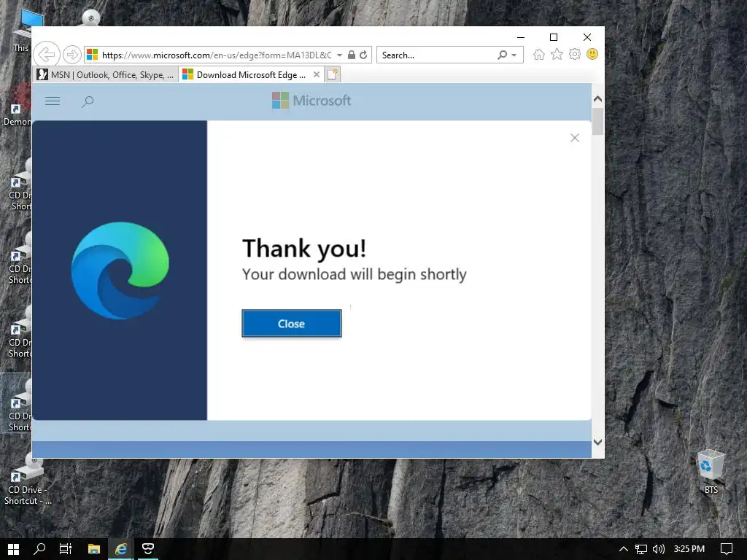This screenshot has width=747, height=560.
Task: Click the smiley feedback icon
Action: (592, 54)
